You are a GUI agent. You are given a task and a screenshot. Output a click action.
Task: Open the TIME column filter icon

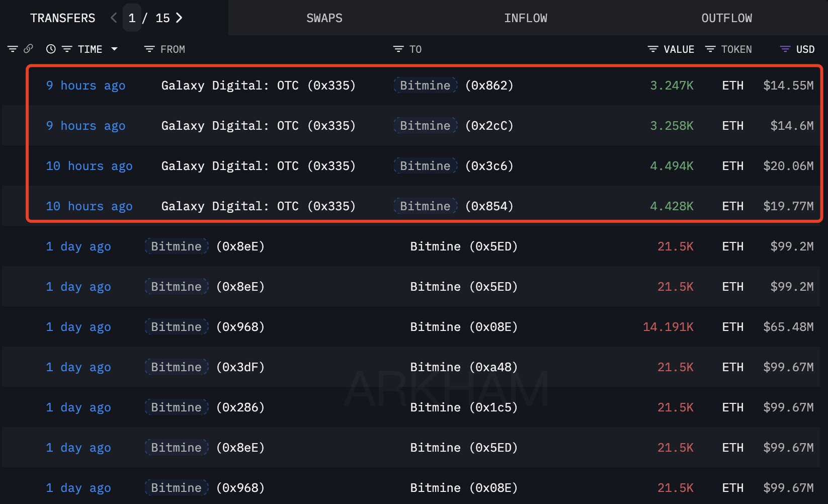coord(67,49)
